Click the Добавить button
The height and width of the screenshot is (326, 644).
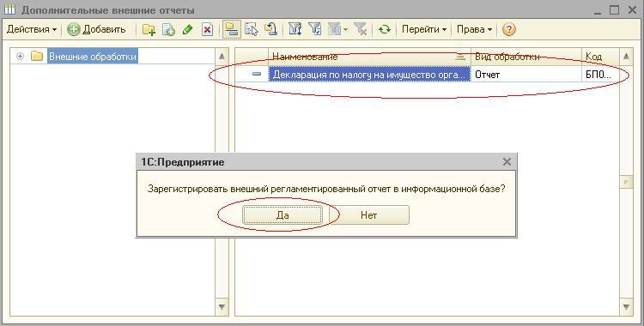[x=97, y=29]
